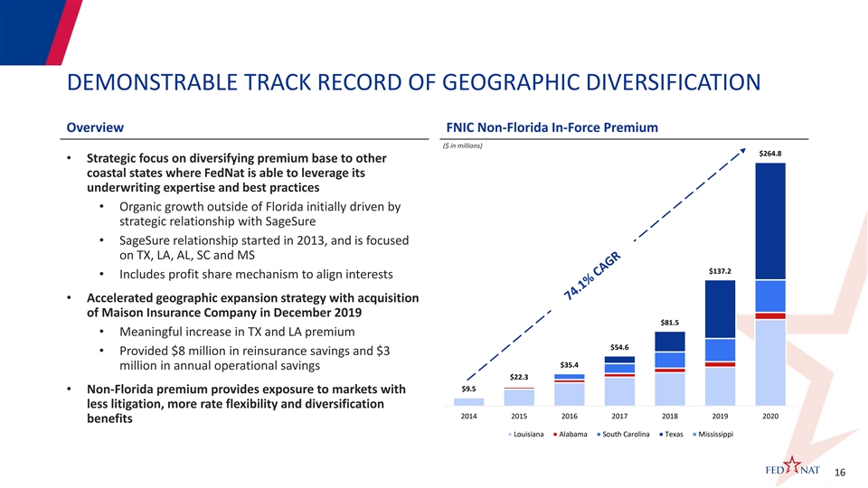Screen dimensions: 868x488
Task: Click the 2019 axis label
Action: 720,416
